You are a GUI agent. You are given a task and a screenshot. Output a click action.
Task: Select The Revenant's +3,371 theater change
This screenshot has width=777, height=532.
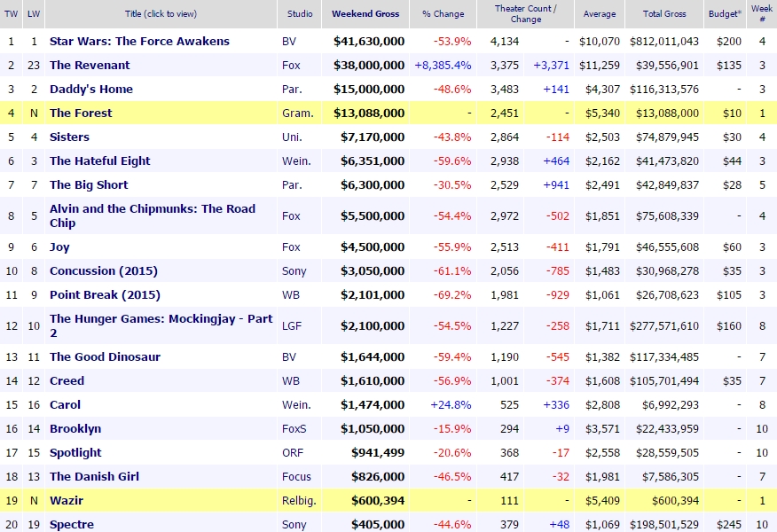pos(551,65)
